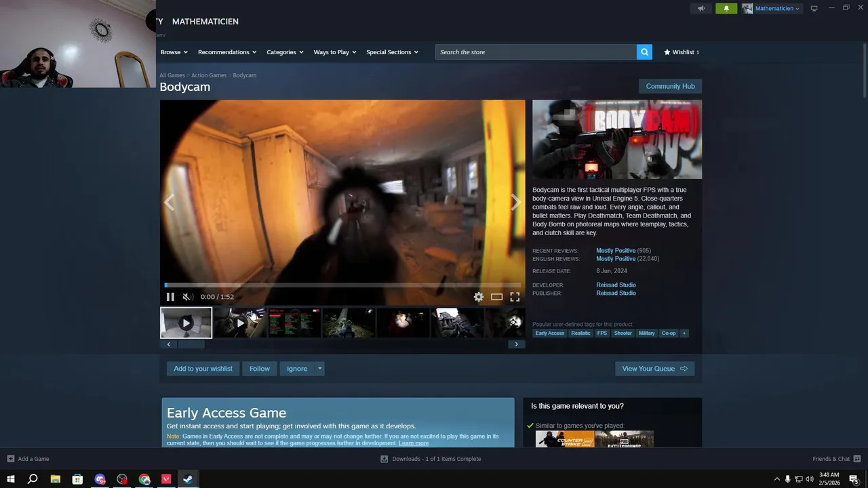
Task: Click the Action Games breadcrumb
Action: pyautogui.click(x=209, y=75)
